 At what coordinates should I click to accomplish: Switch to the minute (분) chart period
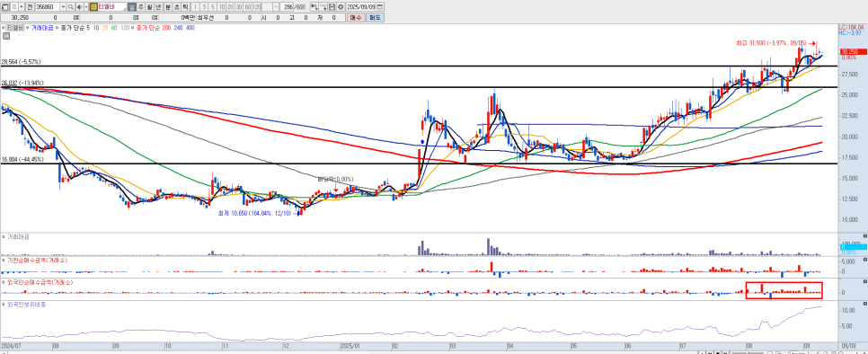tap(168, 6)
